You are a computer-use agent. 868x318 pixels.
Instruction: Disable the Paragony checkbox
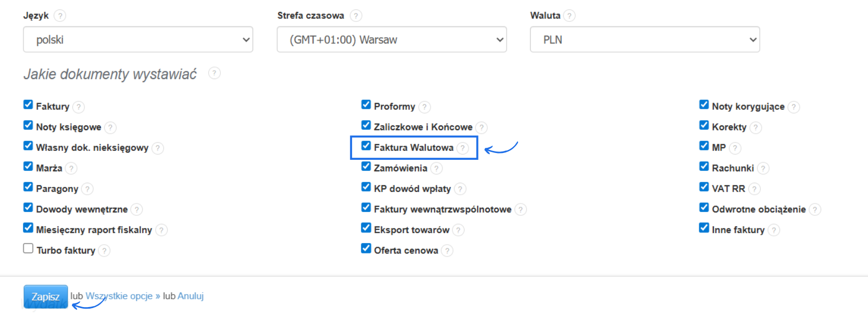click(x=28, y=187)
